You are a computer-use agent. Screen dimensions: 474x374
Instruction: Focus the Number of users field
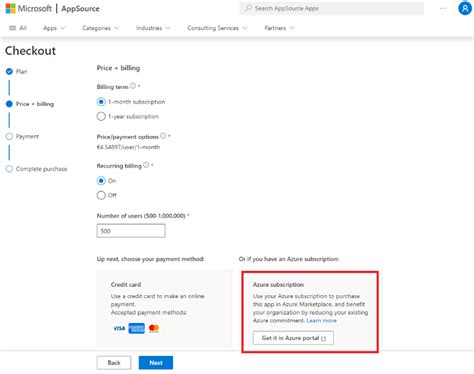(131, 231)
